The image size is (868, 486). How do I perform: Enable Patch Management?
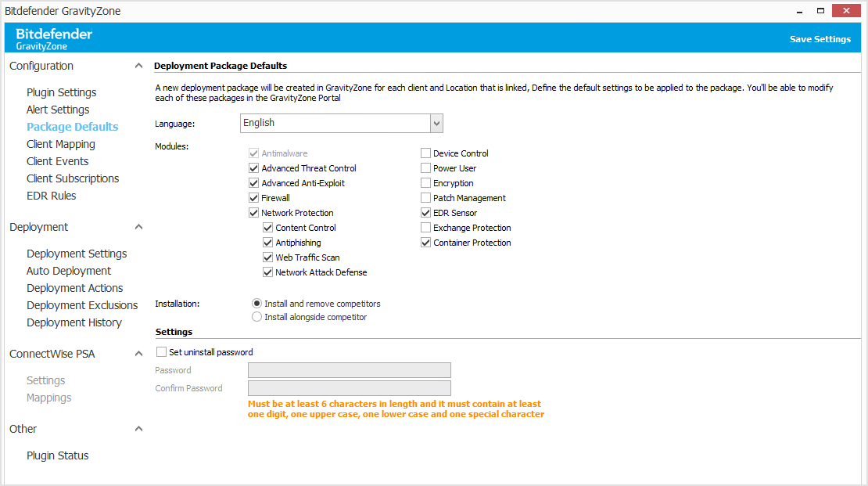coord(425,197)
